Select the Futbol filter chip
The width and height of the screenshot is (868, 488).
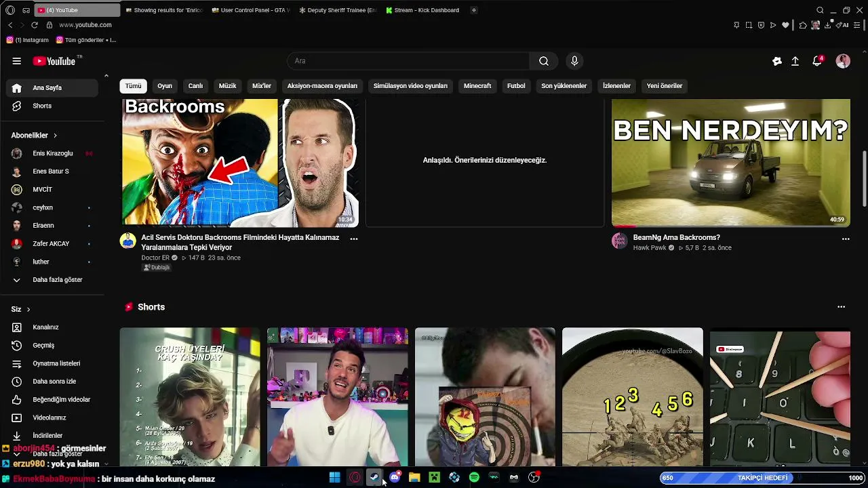coord(516,86)
